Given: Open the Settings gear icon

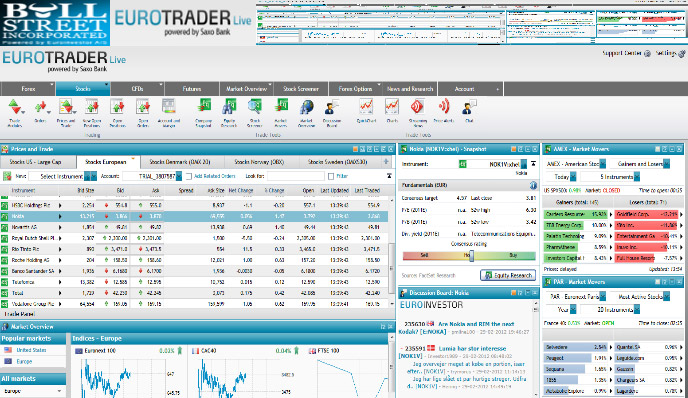Looking at the screenshot, I should (x=681, y=54).
